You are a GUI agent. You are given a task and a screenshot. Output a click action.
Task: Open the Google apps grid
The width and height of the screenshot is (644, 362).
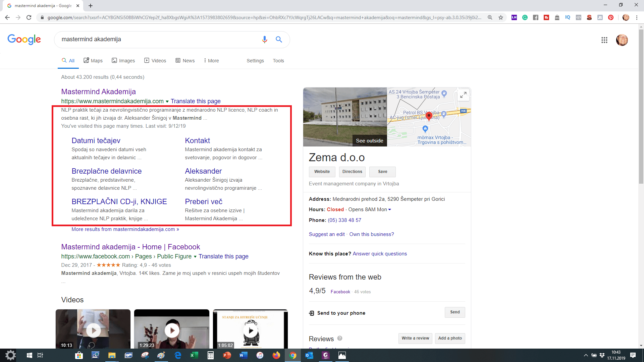pos(604,40)
